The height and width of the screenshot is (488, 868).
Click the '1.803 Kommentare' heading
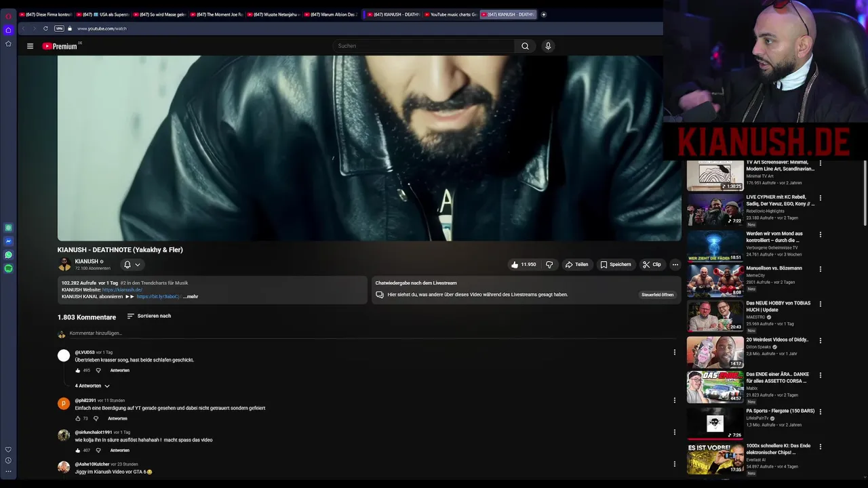87,317
